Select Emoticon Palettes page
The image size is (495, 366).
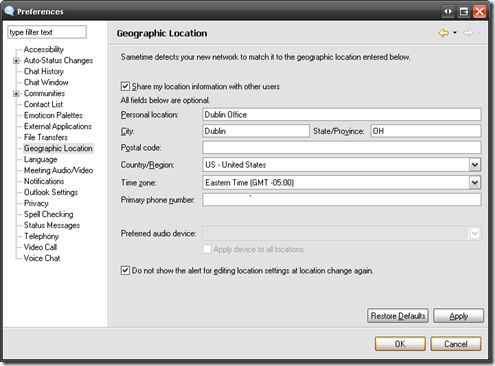(53, 115)
